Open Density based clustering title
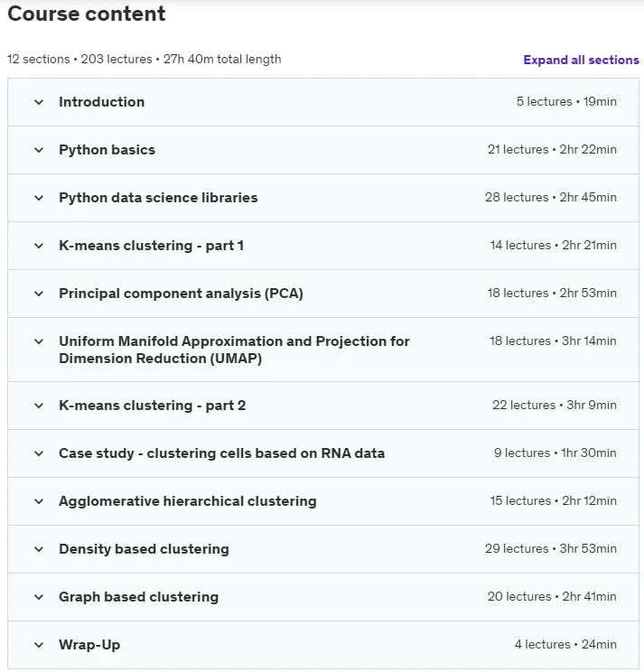The width and height of the screenshot is (644, 672). pyautogui.click(x=144, y=549)
